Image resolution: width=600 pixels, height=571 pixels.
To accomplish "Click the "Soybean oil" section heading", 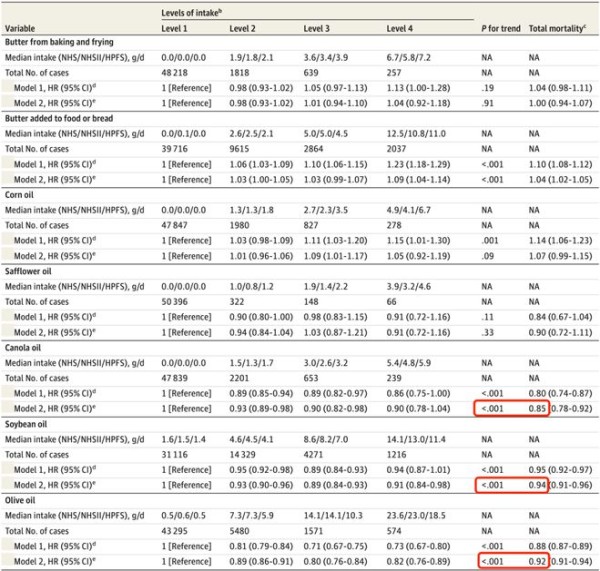I will (x=26, y=424).
